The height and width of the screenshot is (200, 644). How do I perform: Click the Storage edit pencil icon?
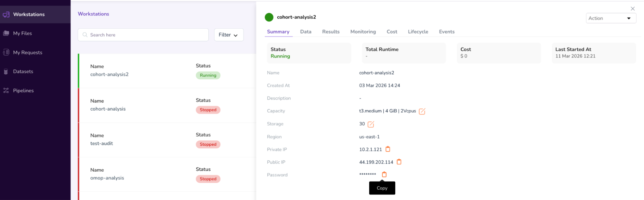point(371,124)
